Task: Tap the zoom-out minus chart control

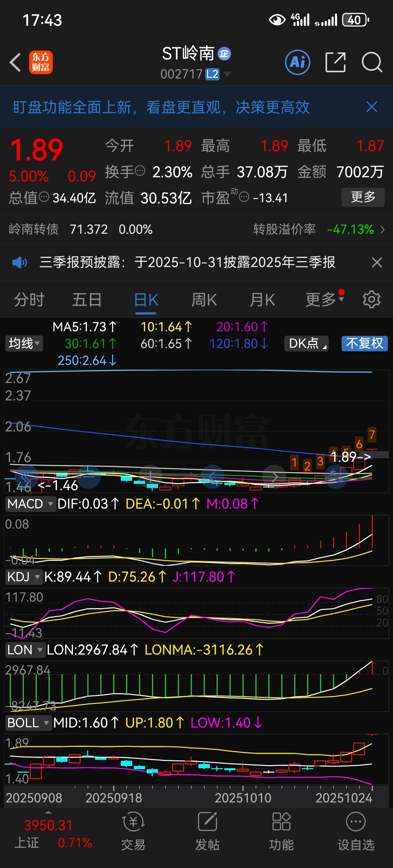Action: (x=88, y=476)
